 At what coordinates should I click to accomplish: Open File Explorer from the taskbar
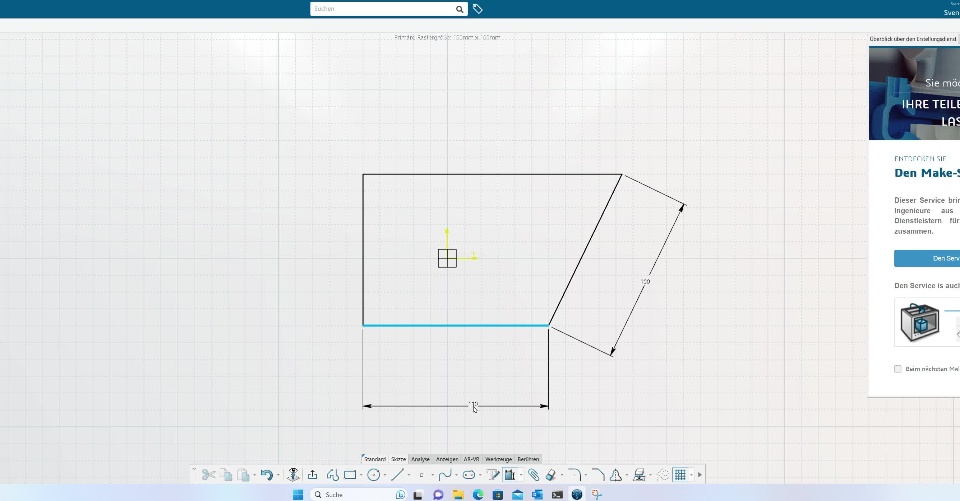pos(458,494)
